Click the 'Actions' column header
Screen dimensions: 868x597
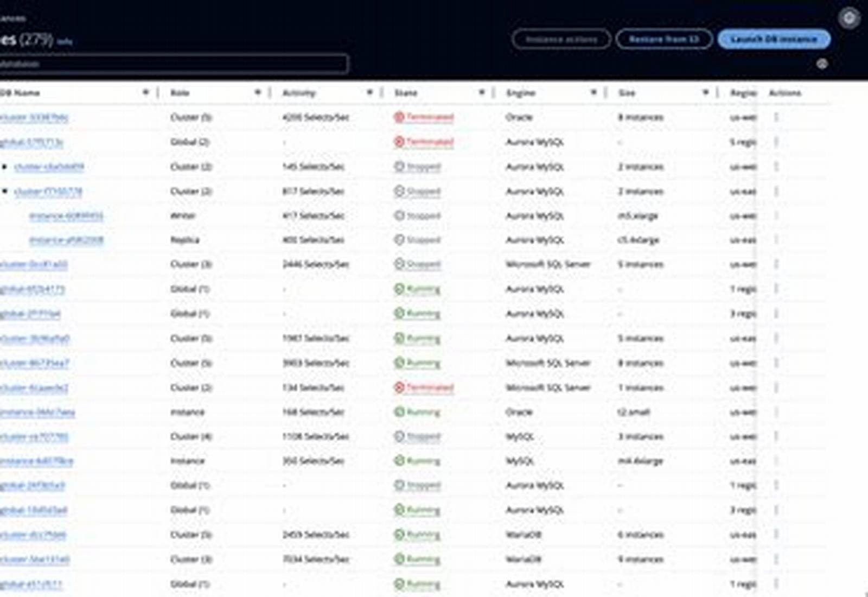click(x=785, y=93)
